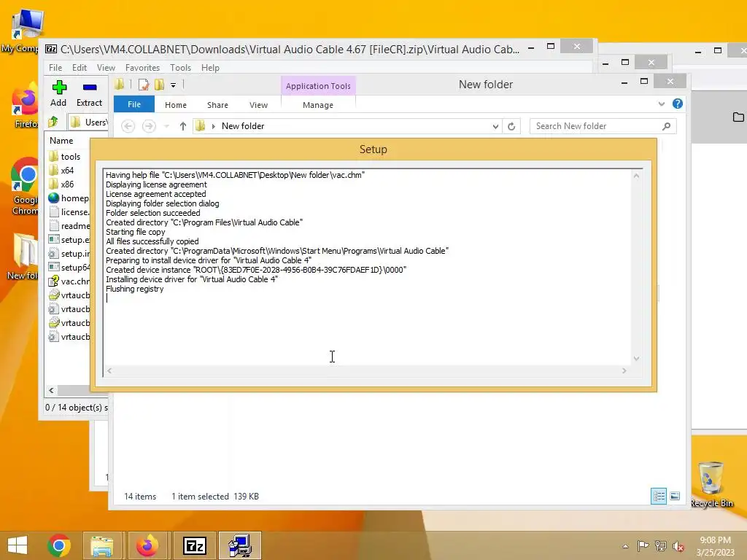Click the muted volume tray icon

(678, 545)
